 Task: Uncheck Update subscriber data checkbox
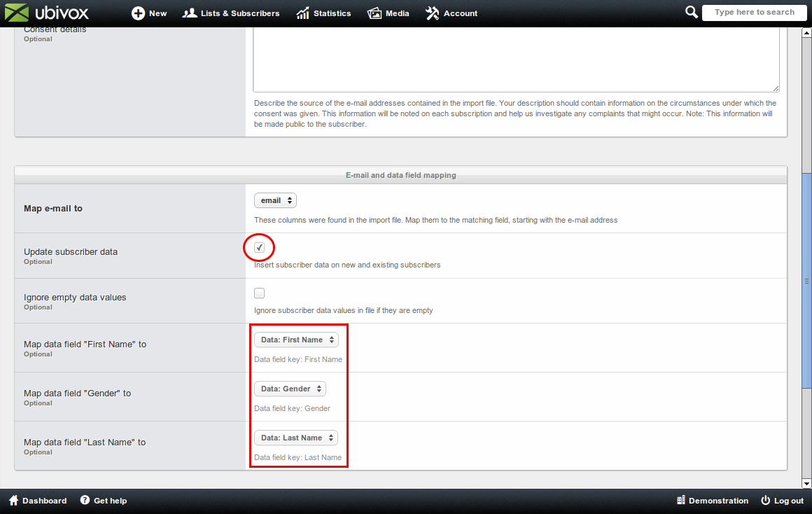(x=260, y=248)
